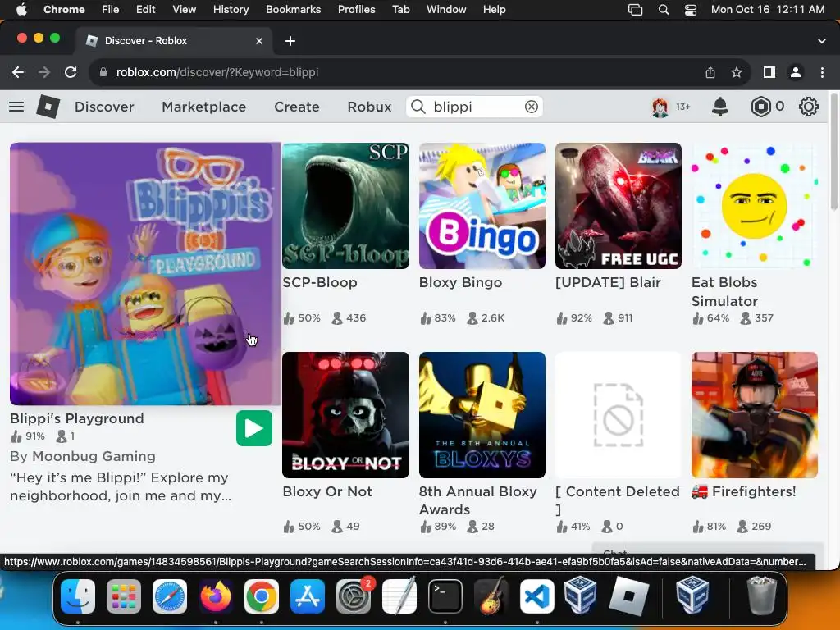Open the Content Deleted placeholder tile

click(x=619, y=415)
